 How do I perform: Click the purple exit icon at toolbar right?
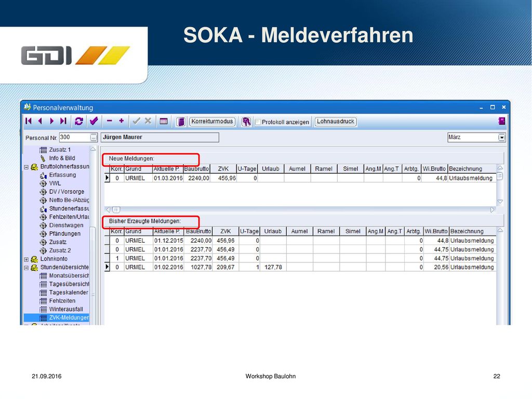[501, 121]
